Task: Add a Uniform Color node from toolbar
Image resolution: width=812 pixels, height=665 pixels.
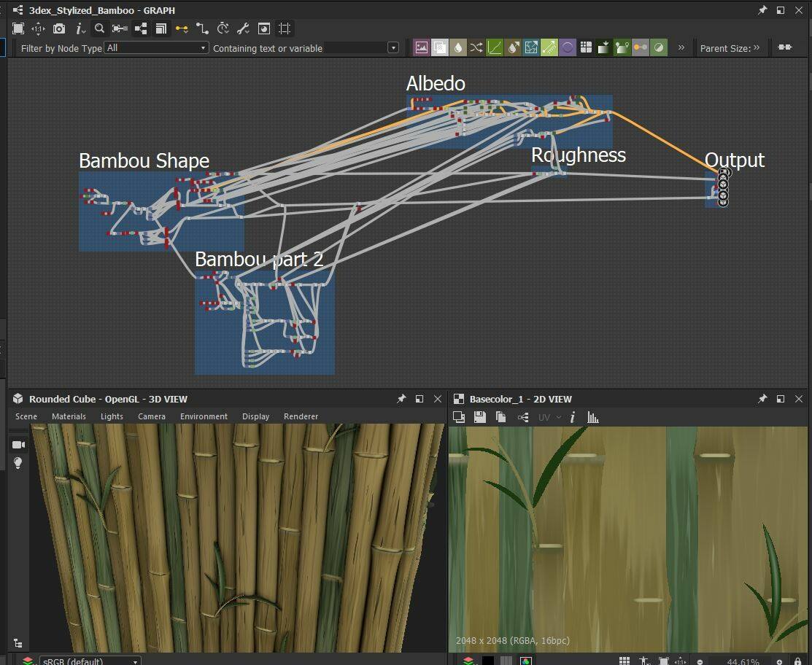Action: 458,47
